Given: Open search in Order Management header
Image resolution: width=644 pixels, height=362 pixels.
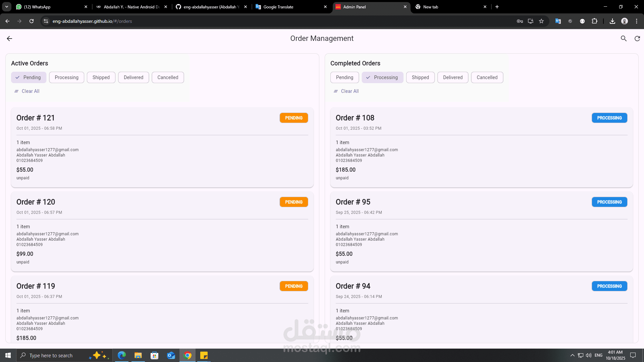Looking at the screenshot, I should 624,39.
